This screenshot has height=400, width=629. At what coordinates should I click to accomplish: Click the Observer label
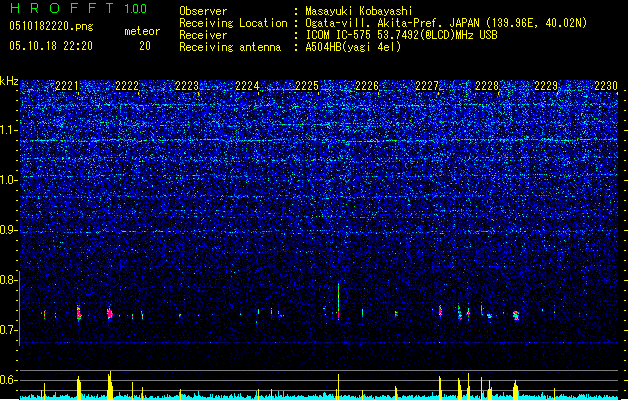[203, 11]
